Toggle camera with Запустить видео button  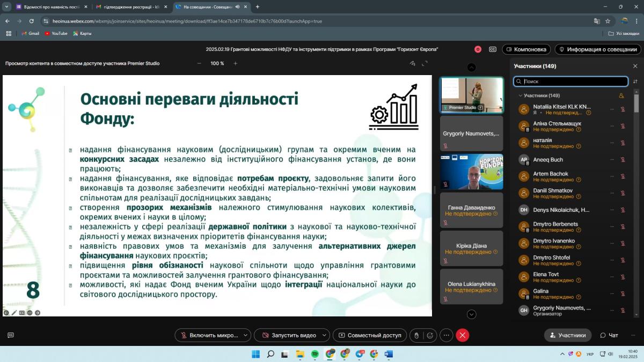click(x=289, y=335)
